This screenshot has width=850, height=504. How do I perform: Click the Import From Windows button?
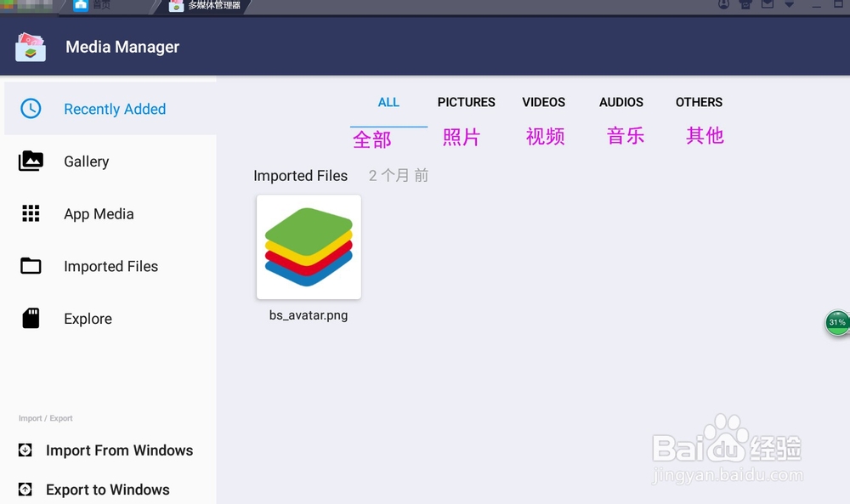(x=119, y=450)
